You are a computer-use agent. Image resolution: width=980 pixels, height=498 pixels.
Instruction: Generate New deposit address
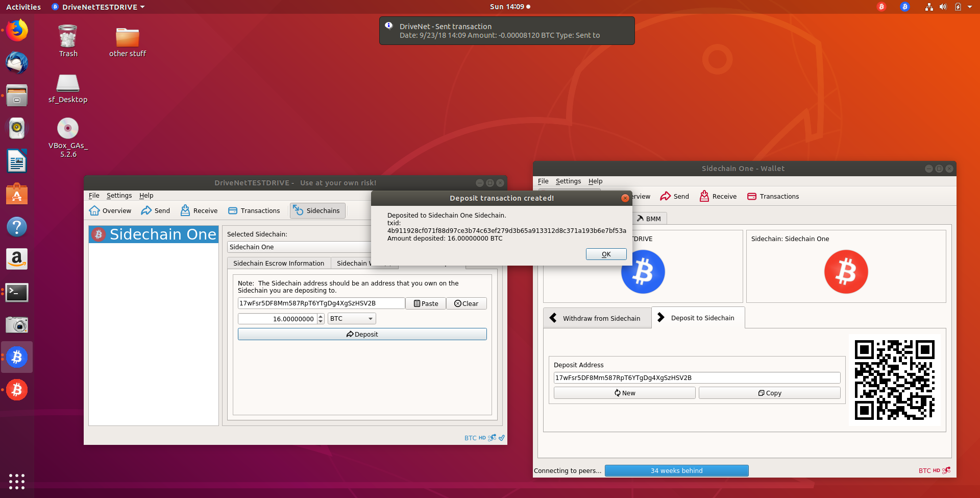click(625, 393)
